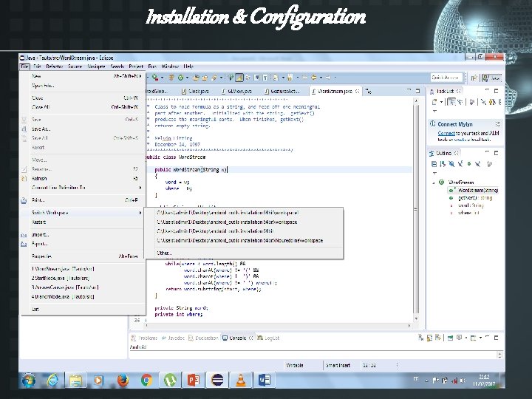The height and width of the screenshot is (399, 532).
Task: Choose Exit in File menu
Action: click(83, 309)
